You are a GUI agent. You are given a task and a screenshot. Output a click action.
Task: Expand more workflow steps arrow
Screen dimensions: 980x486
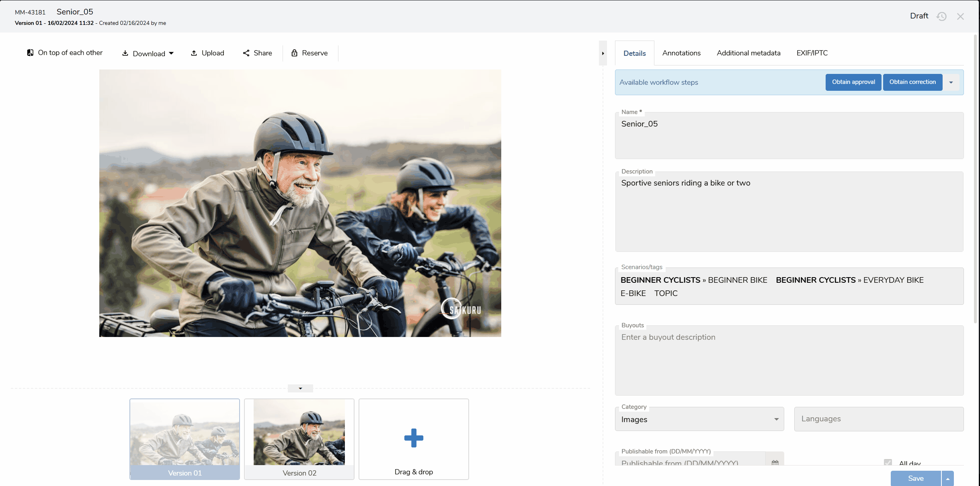951,82
